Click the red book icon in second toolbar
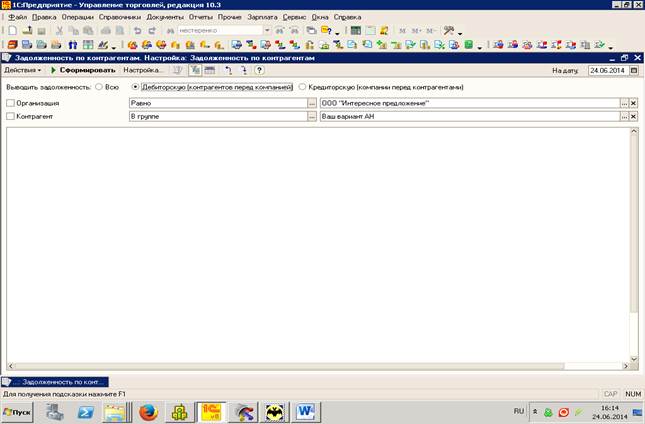 tap(13, 44)
